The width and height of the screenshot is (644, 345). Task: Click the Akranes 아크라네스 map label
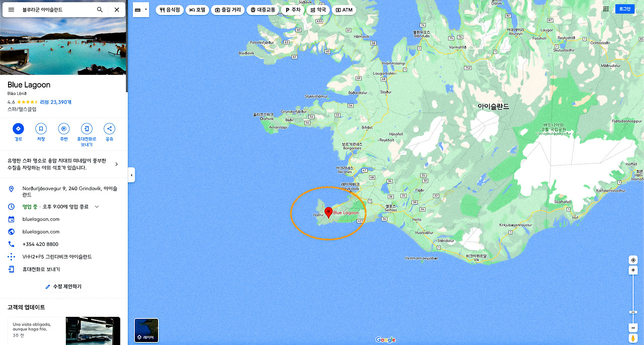click(x=345, y=170)
